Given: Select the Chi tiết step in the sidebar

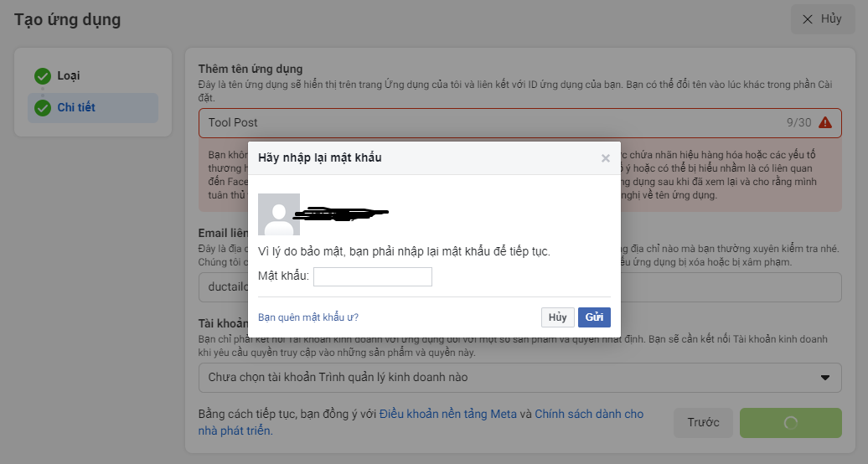Looking at the screenshot, I should point(76,108).
